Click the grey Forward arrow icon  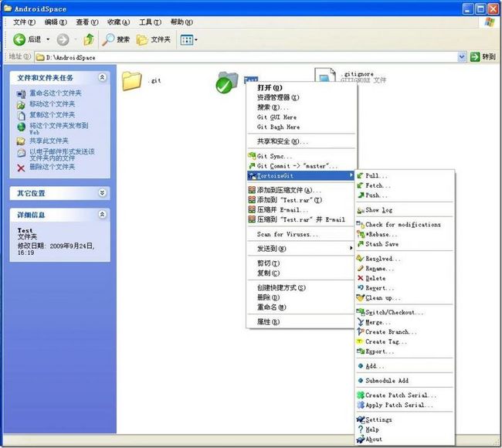click(63, 39)
